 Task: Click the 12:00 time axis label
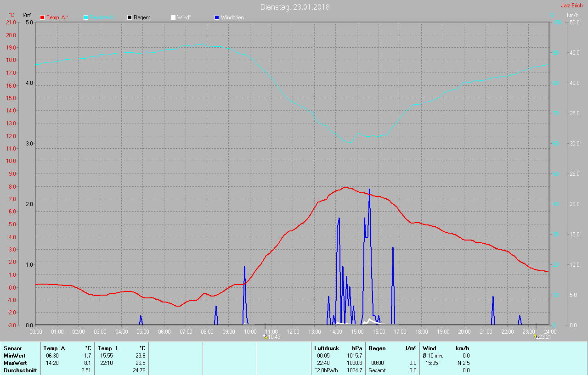[293, 331]
